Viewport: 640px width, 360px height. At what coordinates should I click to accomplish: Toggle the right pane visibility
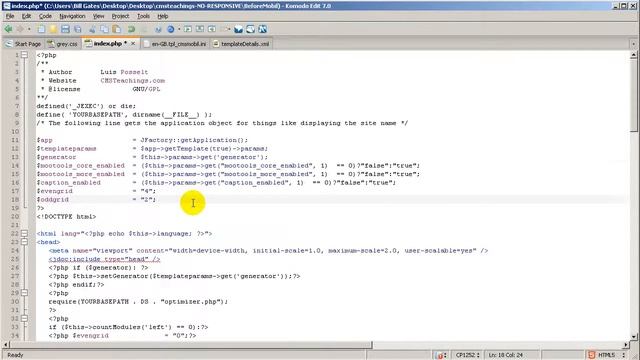click(x=212, y=29)
